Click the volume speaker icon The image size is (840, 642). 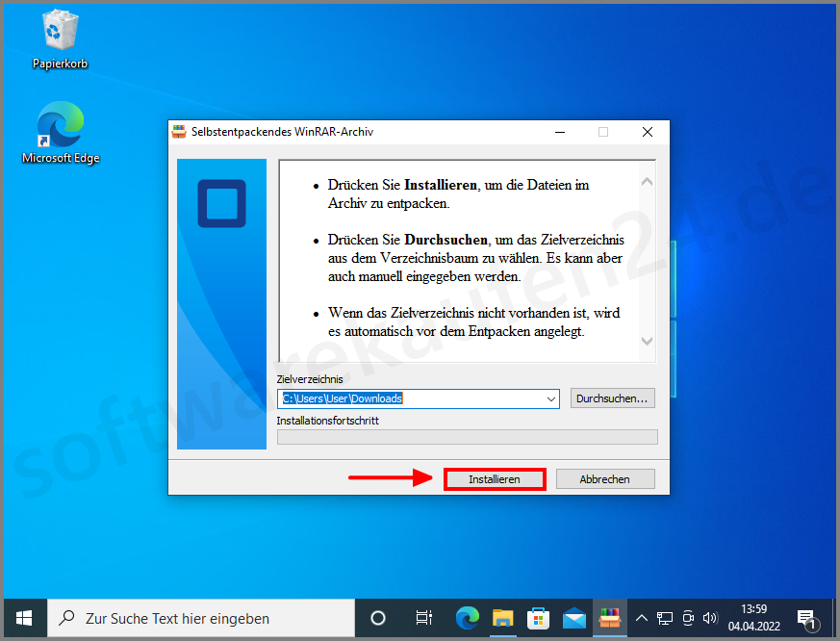click(710, 618)
